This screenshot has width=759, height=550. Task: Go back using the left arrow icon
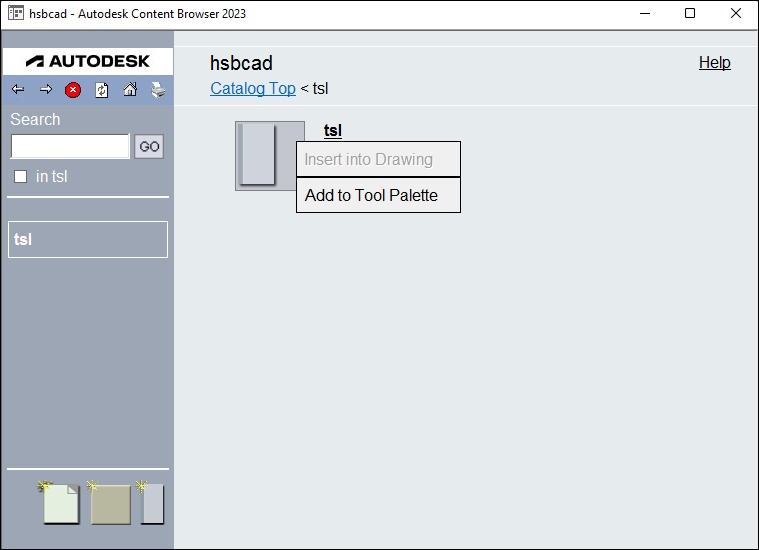(x=18, y=89)
